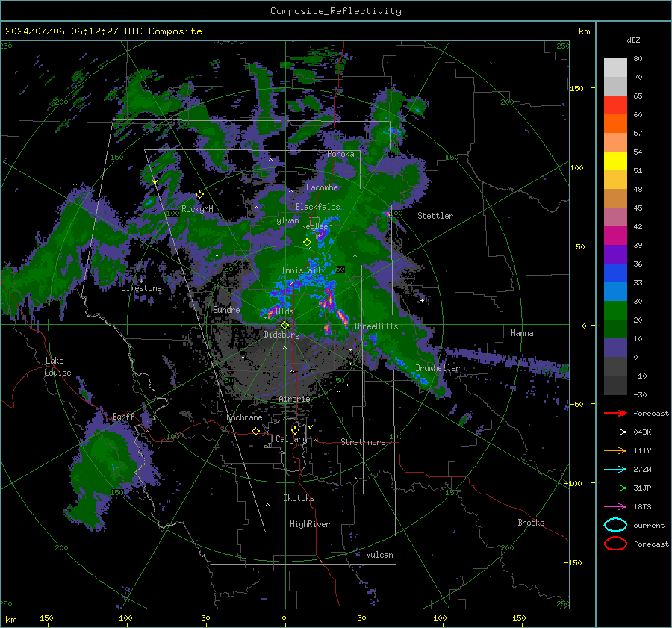The image size is (672, 628).
Task: Click the km label at the top right
Action: 584,31
